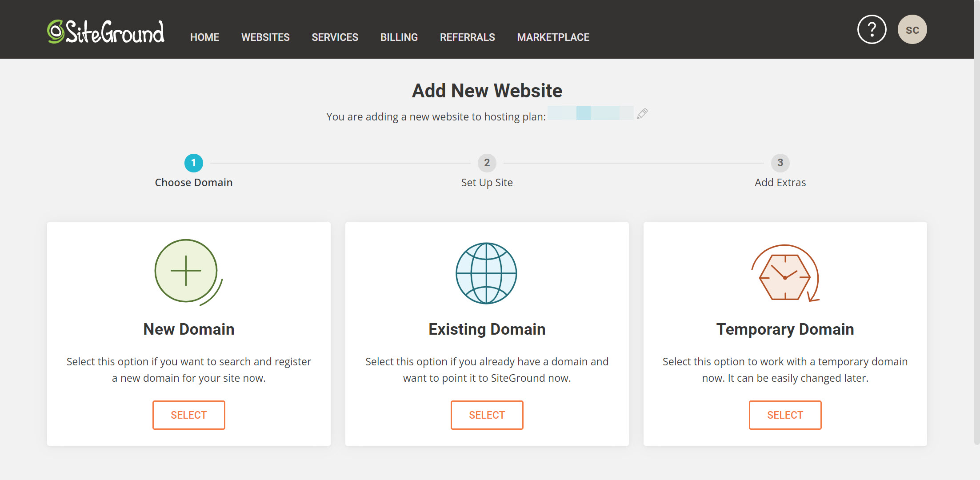The width and height of the screenshot is (980, 480).
Task: Click the SiteGround logo
Action: (x=106, y=32)
